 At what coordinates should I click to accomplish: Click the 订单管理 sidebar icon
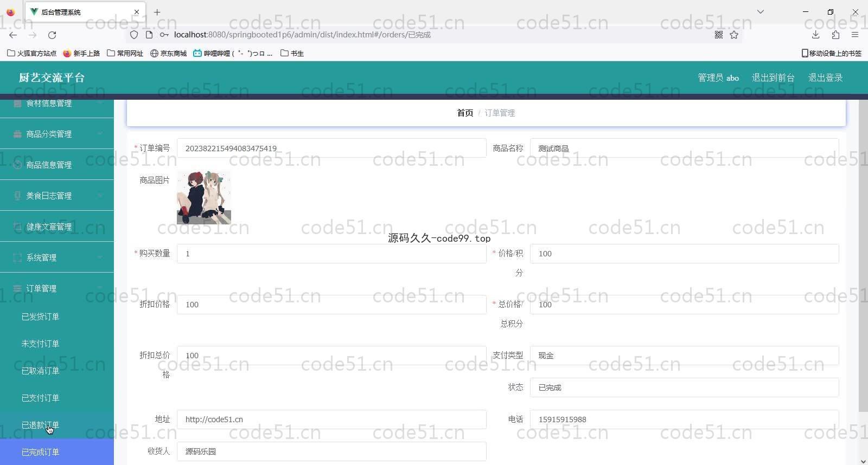[x=17, y=288]
